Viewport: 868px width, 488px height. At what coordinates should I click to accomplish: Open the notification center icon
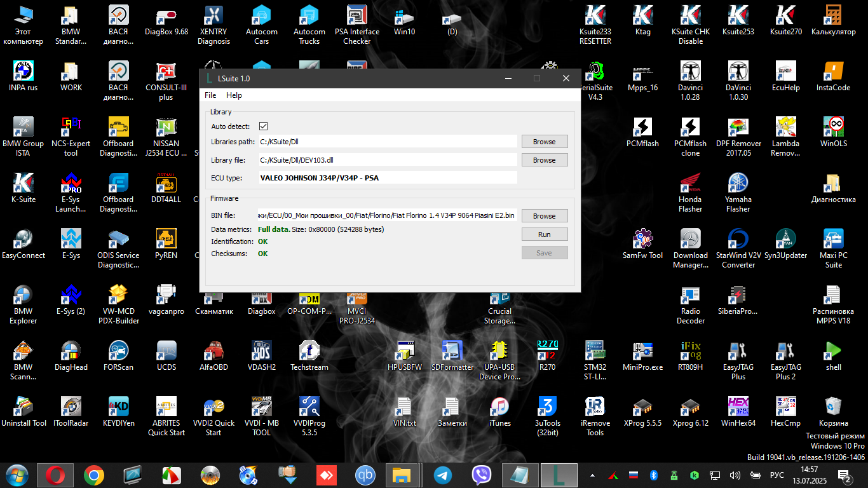point(845,476)
